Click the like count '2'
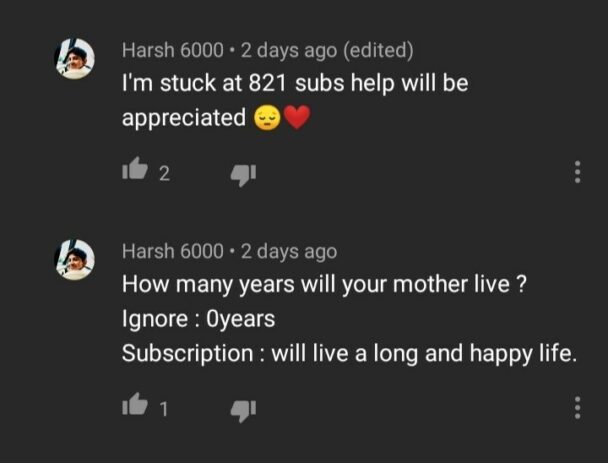This screenshot has width=608, height=463. [x=164, y=175]
